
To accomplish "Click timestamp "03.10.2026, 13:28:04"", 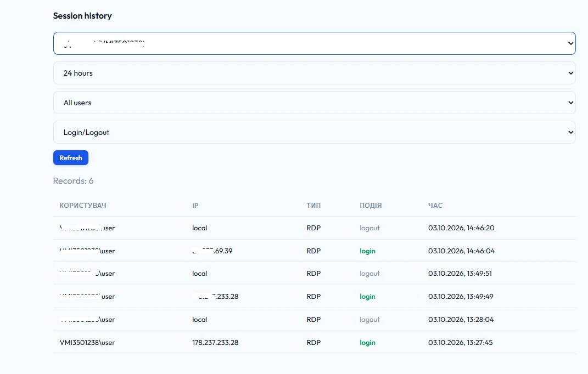I will [x=461, y=320].
